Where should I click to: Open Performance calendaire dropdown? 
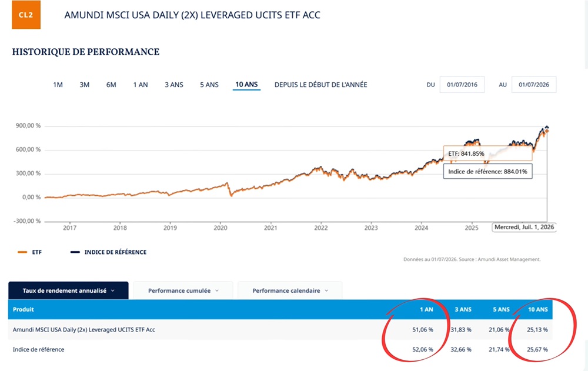click(x=290, y=290)
